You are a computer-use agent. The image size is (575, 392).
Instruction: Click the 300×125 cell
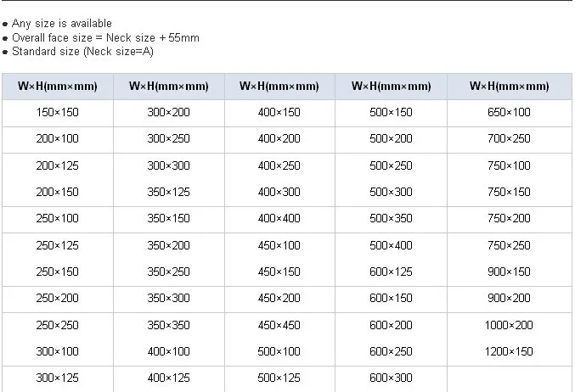57,378
